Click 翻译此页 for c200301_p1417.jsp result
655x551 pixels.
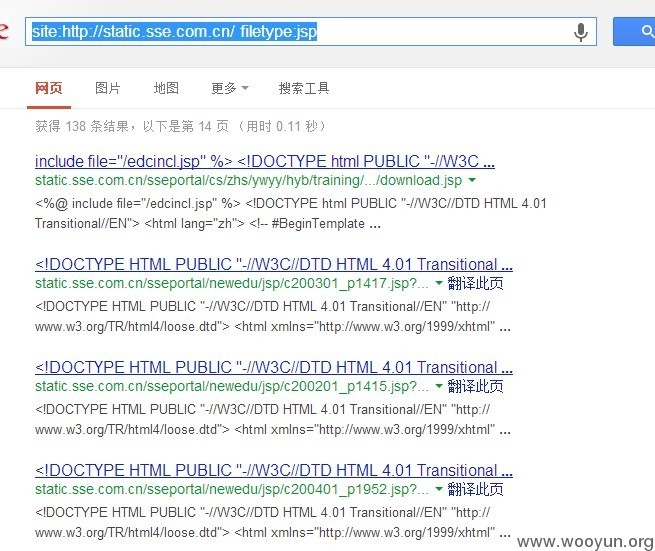[x=475, y=283]
